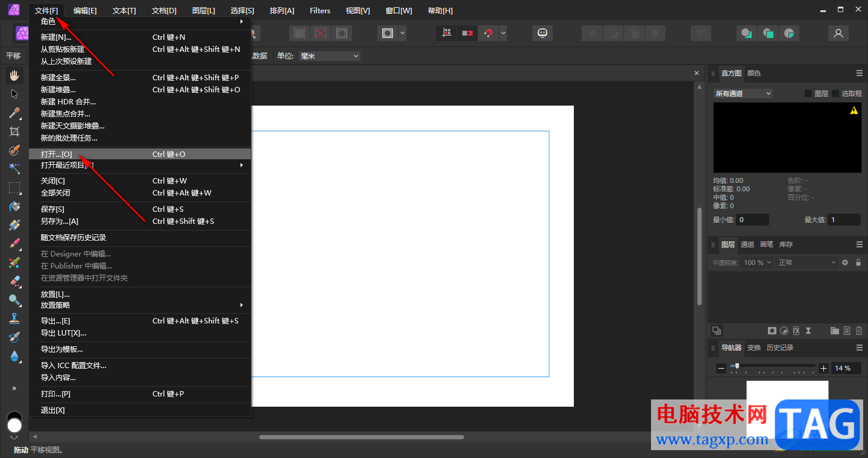Toggle Snapping magnet button

coord(488,33)
